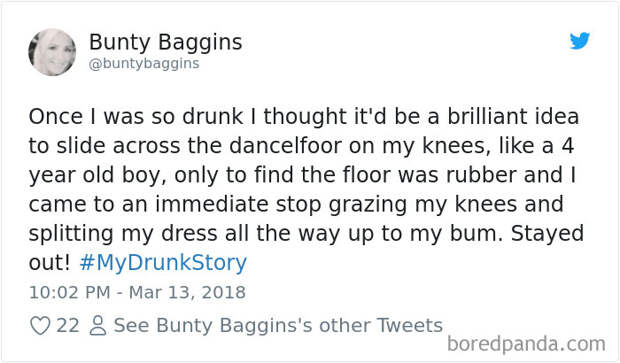Image resolution: width=620 pixels, height=363 pixels.
Task: Click the 22 likes count
Action: click(x=68, y=326)
